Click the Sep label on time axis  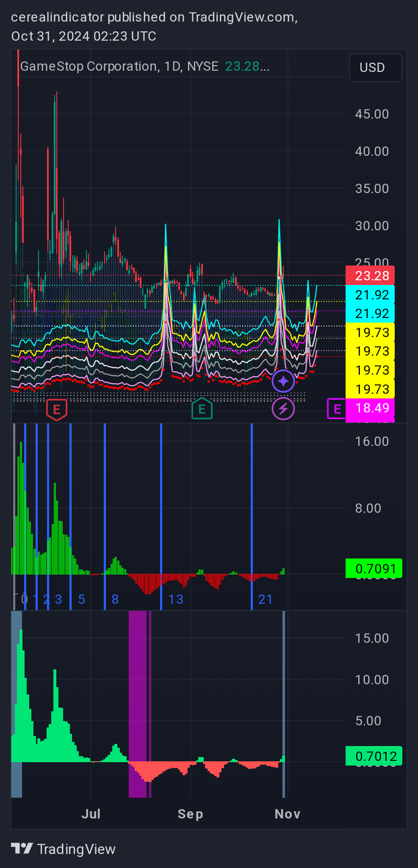191,814
